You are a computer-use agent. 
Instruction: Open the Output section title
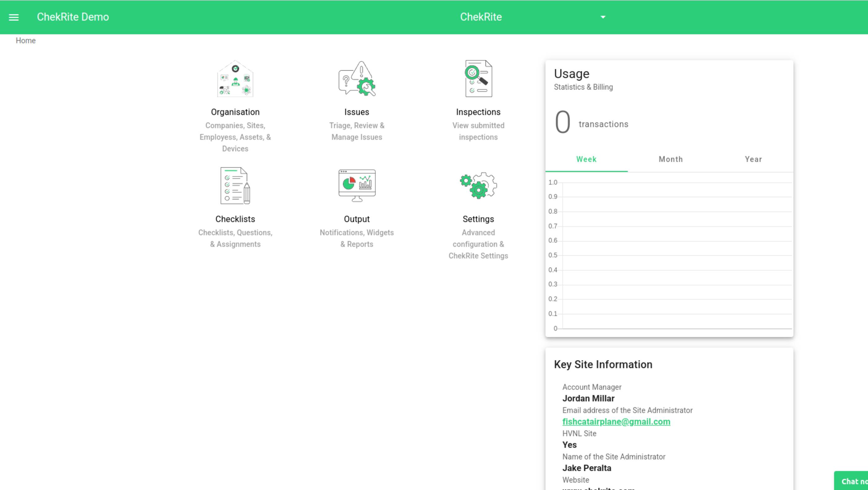pyautogui.click(x=357, y=219)
